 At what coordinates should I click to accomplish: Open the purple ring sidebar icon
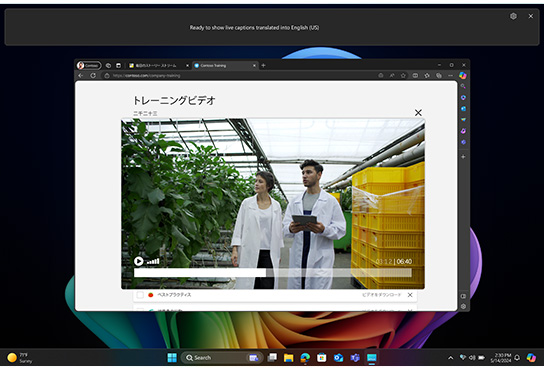[x=463, y=131]
